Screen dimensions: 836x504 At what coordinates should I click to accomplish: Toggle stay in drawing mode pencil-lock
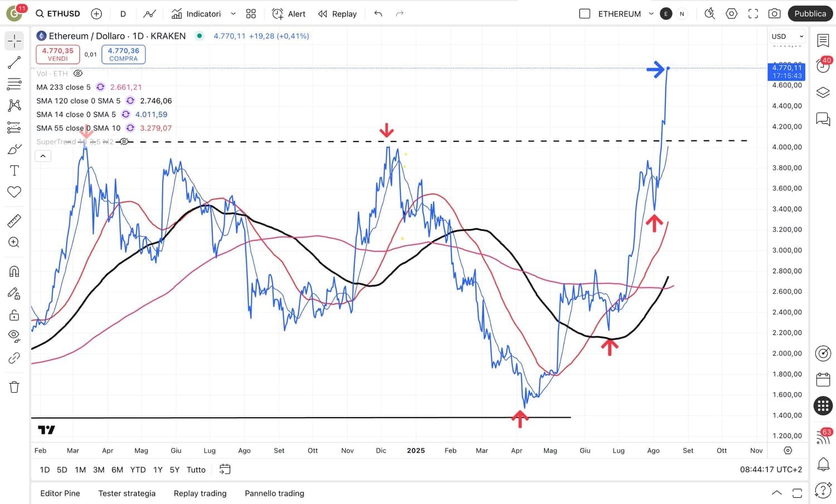tap(14, 293)
